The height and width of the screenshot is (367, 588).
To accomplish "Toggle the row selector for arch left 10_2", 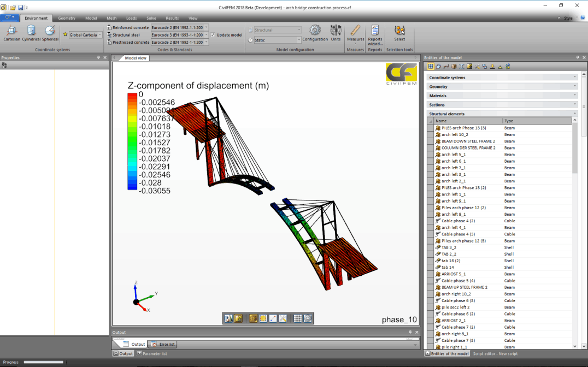I will [431, 134].
